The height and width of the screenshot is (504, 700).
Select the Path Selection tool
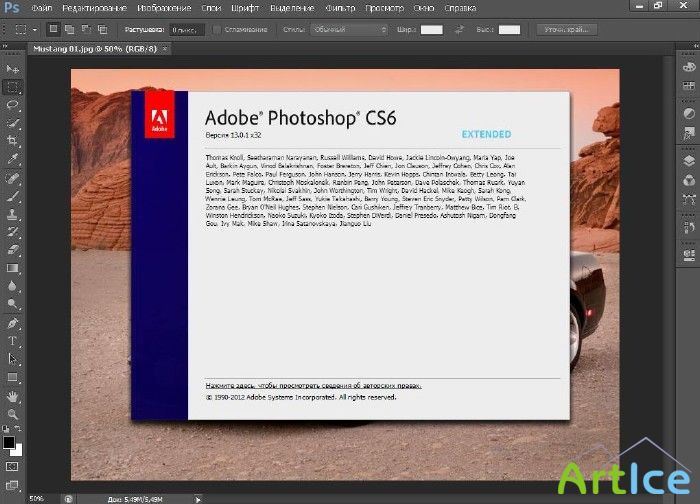12,359
